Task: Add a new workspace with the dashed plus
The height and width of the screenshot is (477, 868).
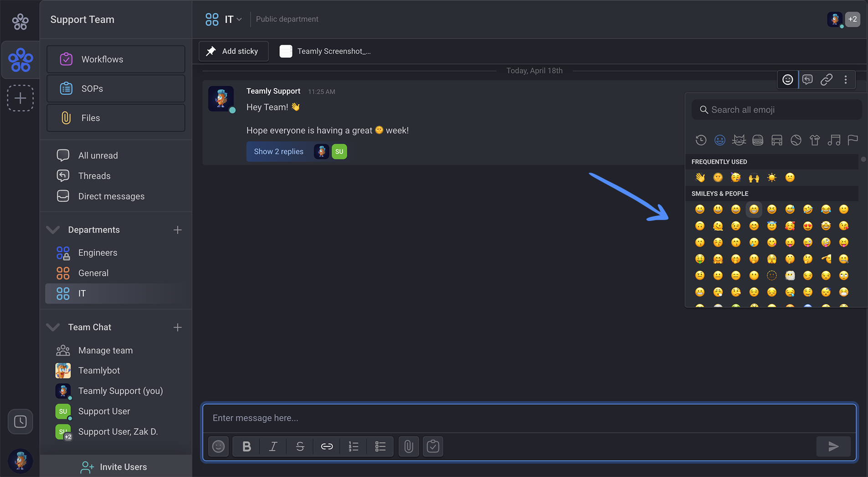Action: pyautogui.click(x=21, y=98)
